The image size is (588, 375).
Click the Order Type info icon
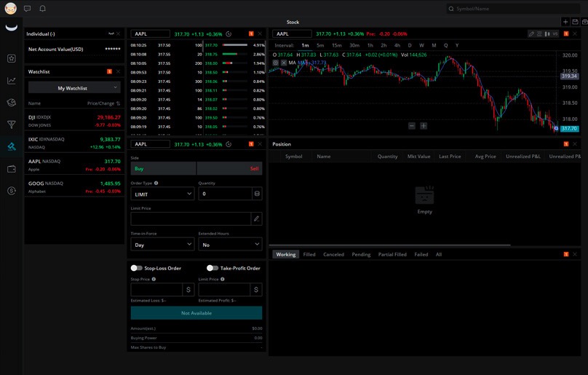click(156, 183)
